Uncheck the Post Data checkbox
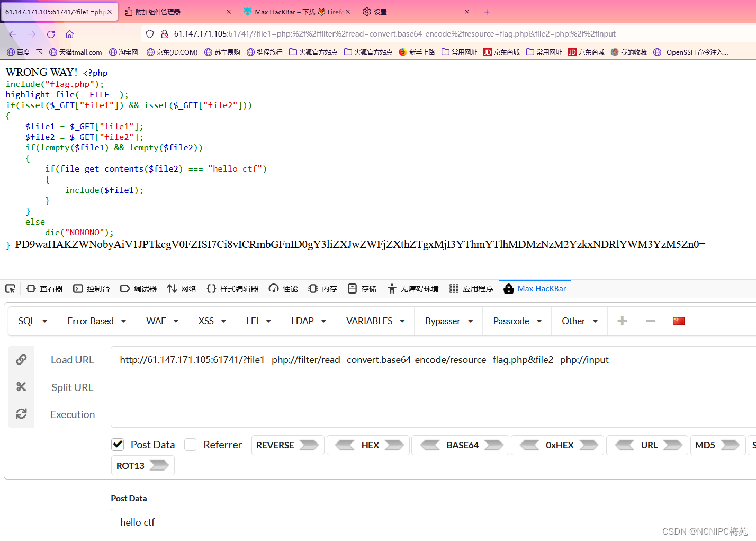The width and height of the screenshot is (756, 541). [118, 445]
